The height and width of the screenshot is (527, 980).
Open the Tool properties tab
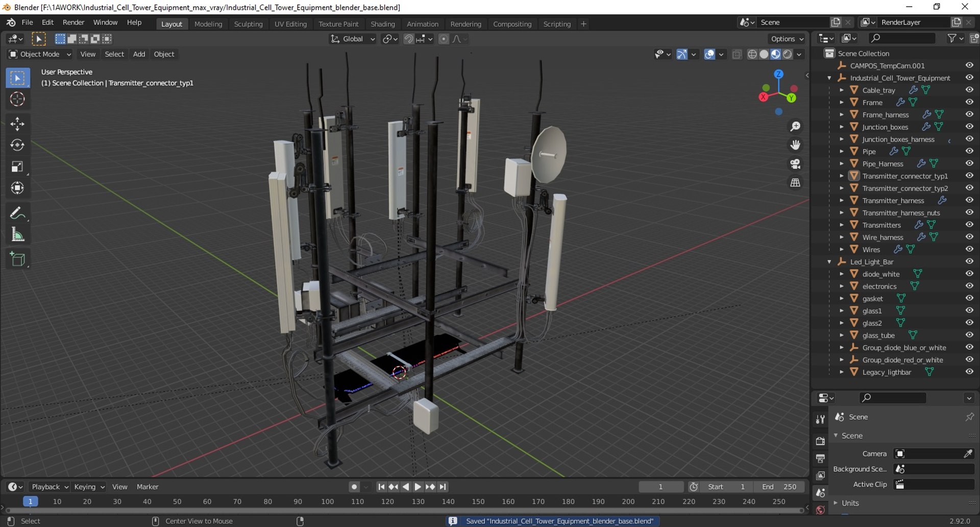tap(820, 419)
